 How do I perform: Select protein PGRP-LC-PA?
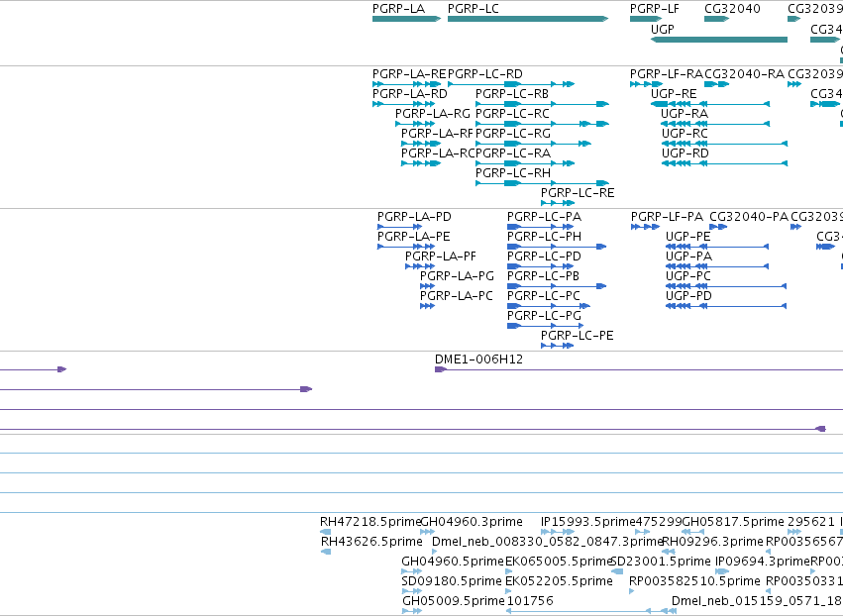(x=540, y=227)
